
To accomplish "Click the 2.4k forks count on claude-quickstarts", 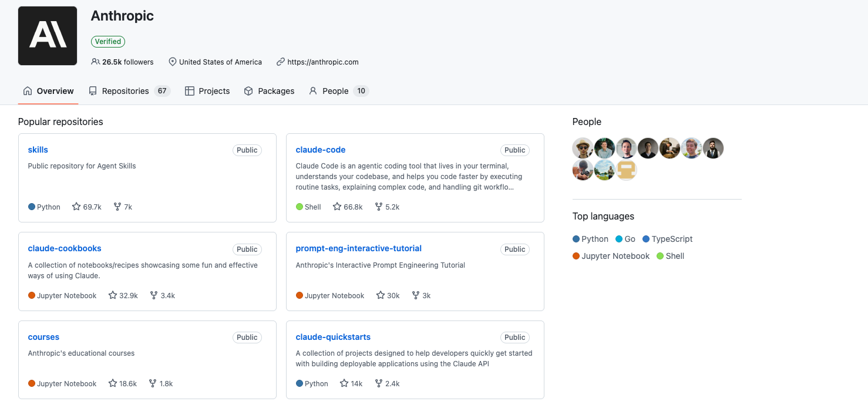I will click(x=392, y=383).
